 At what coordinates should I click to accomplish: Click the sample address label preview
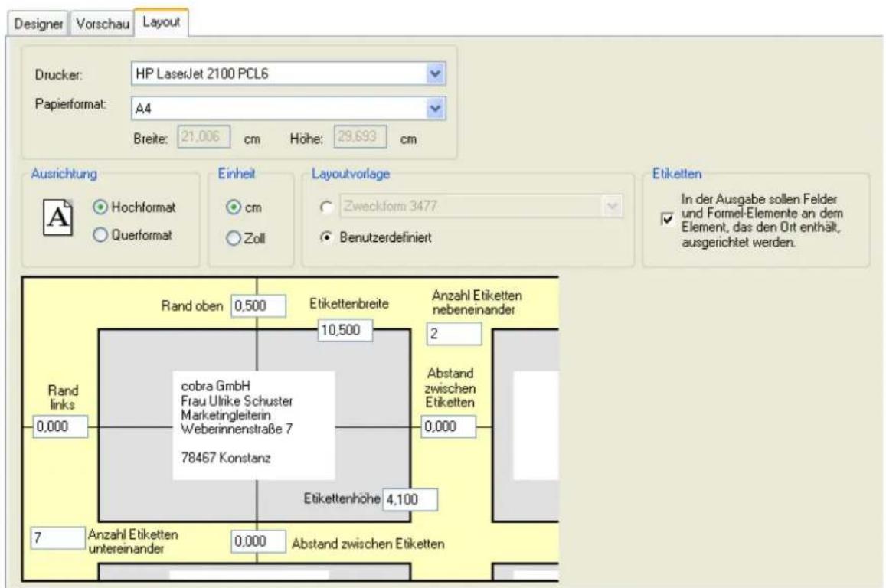click(x=253, y=426)
